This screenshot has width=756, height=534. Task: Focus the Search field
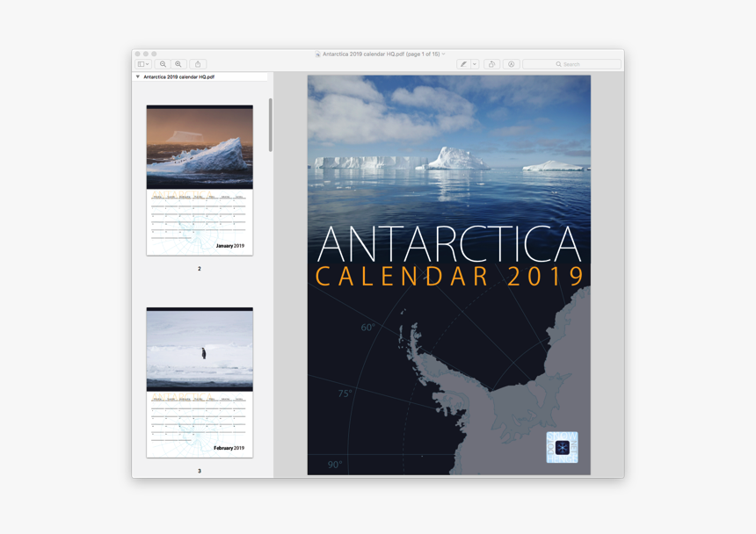[571, 64]
